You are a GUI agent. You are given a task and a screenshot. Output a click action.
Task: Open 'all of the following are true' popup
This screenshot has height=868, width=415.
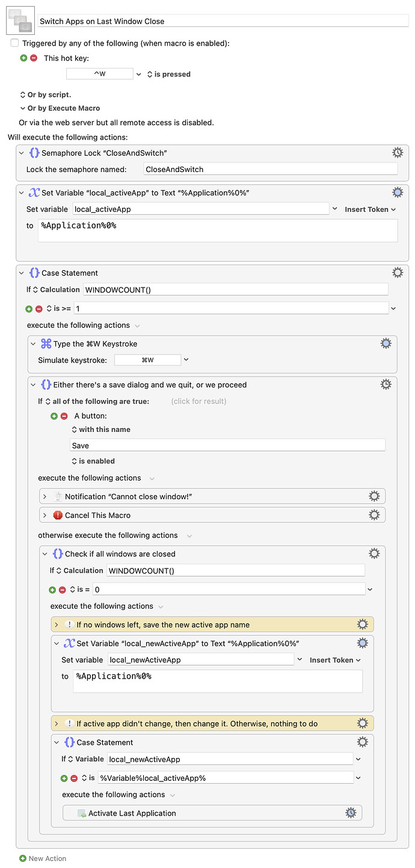coord(97,401)
